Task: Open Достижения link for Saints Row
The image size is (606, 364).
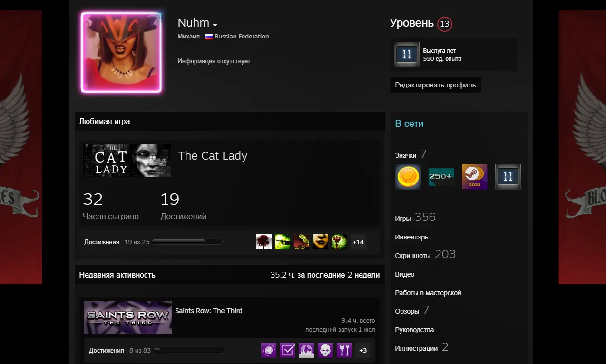Action: (x=107, y=350)
